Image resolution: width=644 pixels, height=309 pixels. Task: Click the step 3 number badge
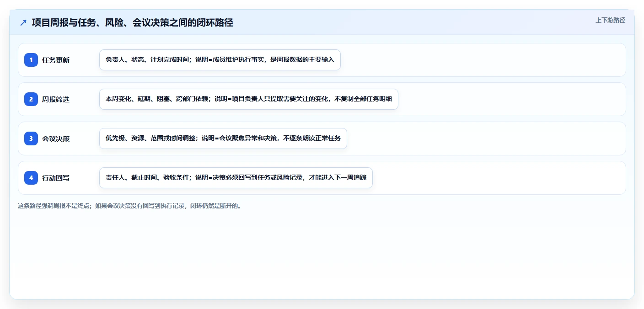point(31,139)
